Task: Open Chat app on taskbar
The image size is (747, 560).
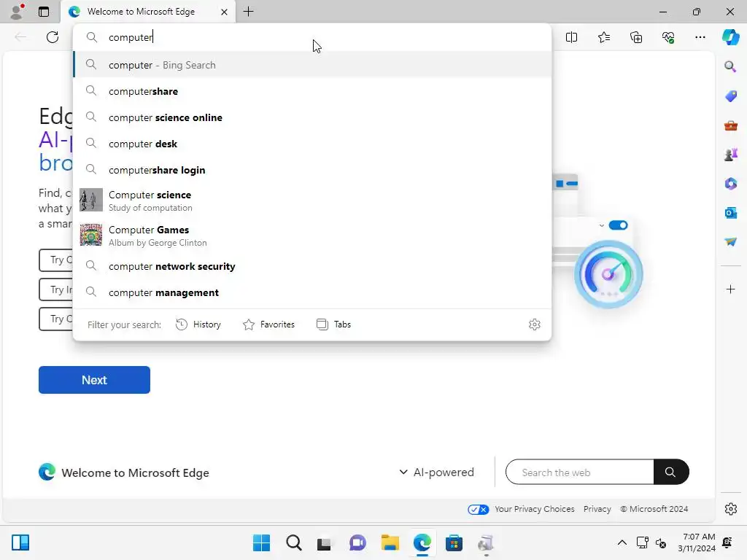Action: point(357,542)
